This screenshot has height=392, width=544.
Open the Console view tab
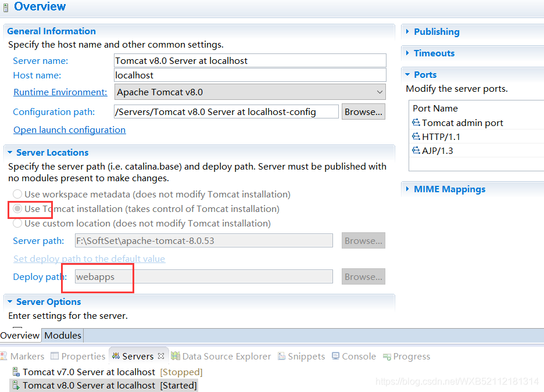tap(354, 357)
